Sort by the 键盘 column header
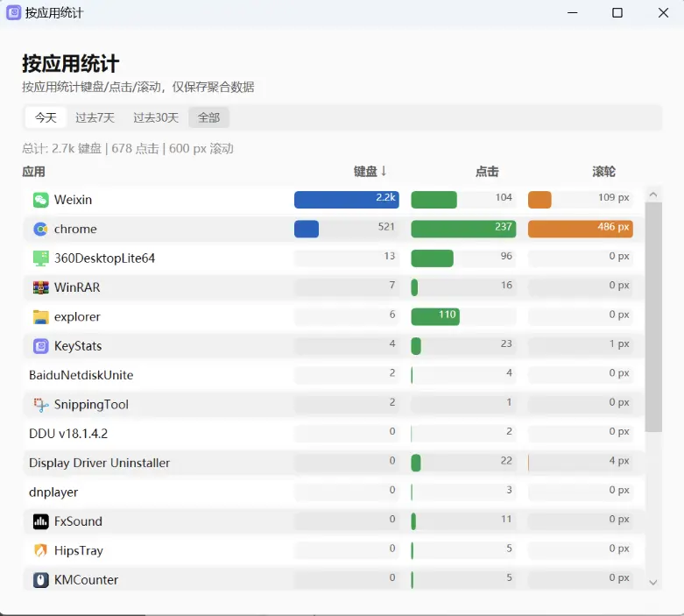 pyautogui.click(x=370, y=172)
